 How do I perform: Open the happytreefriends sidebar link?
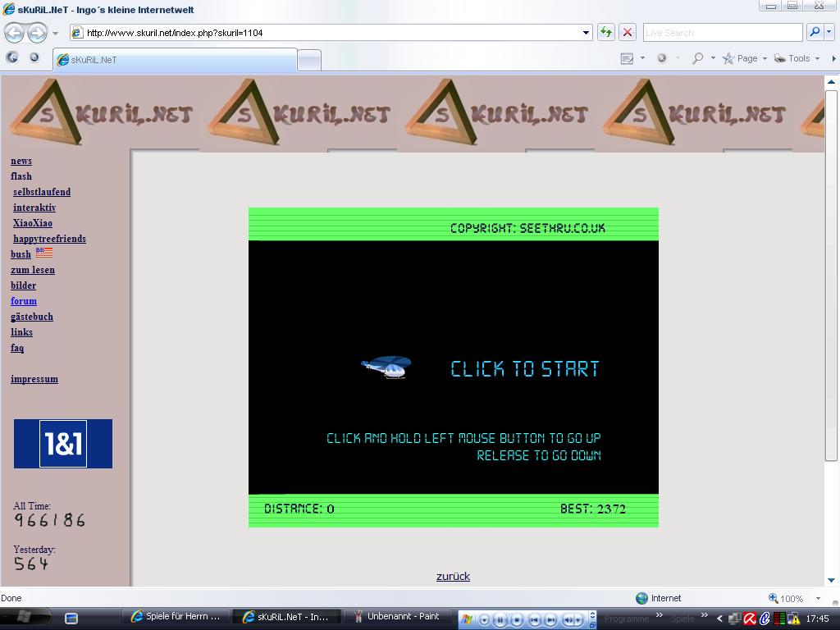click(x=49, y=239)
